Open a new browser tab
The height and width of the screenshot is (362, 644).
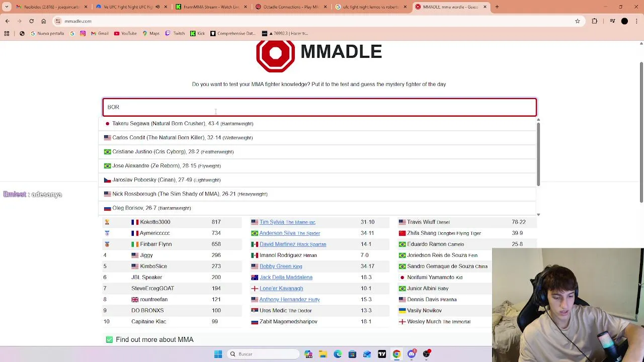point(497,7)
